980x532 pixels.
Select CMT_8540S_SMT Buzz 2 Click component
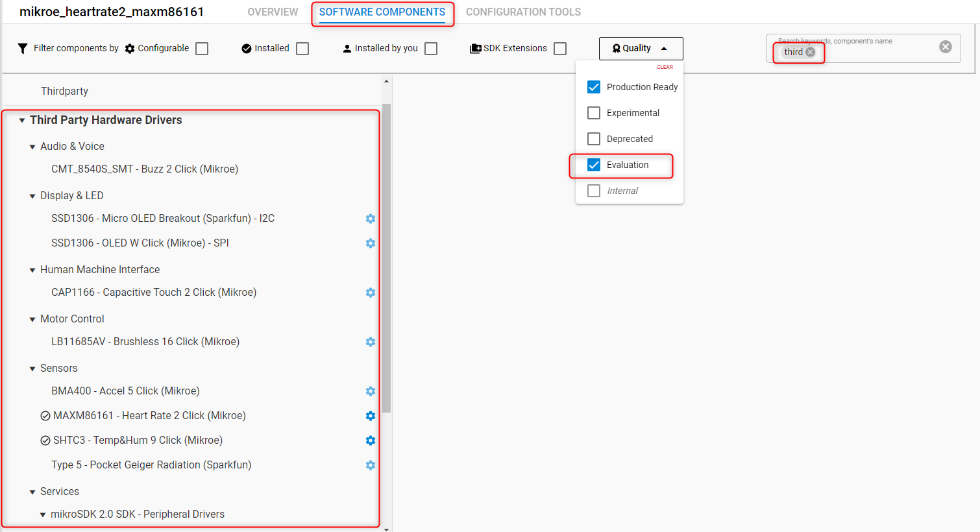pos(145,169)
